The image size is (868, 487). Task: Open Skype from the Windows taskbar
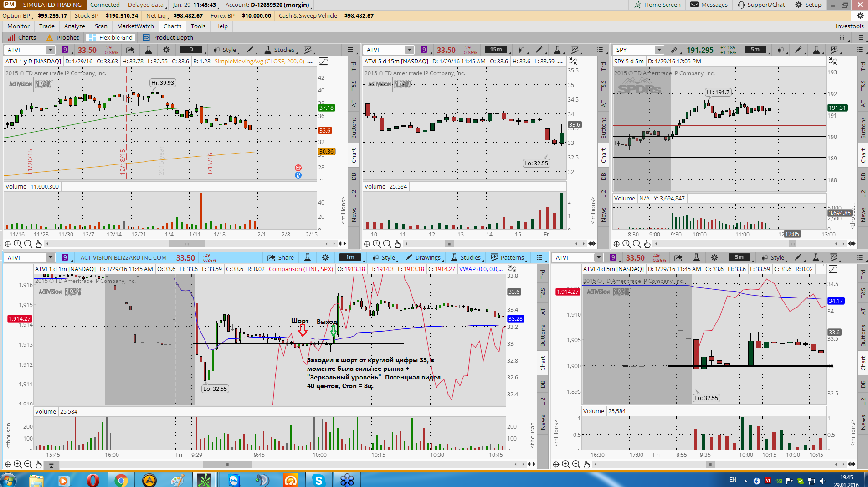coord(318,480)
